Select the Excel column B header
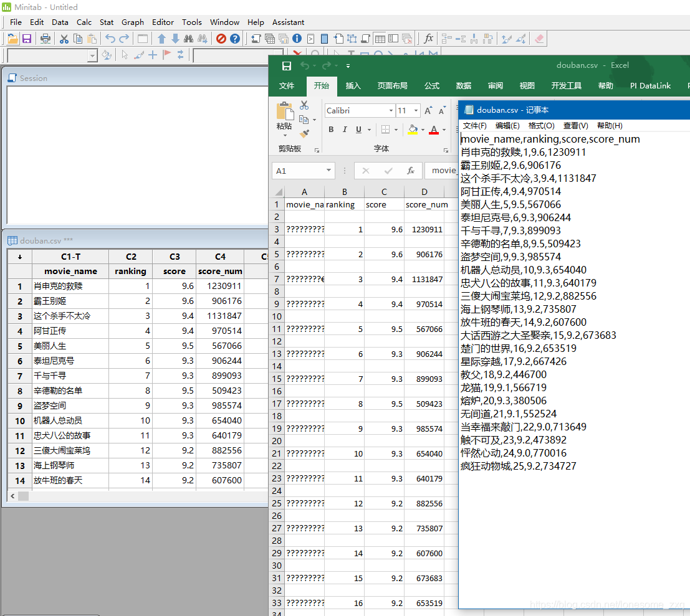This screenshot has width=690, height=616. pyautogui.click(x=345, y=192)
